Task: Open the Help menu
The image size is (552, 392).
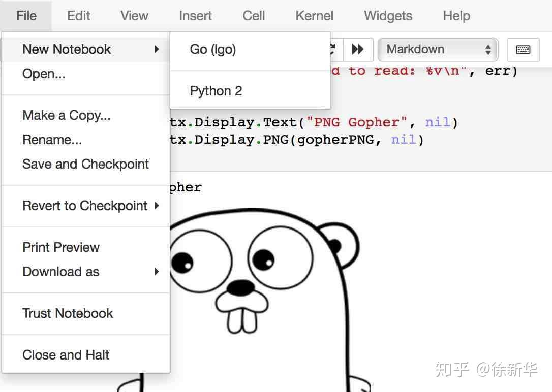Action: click(455, 16)
